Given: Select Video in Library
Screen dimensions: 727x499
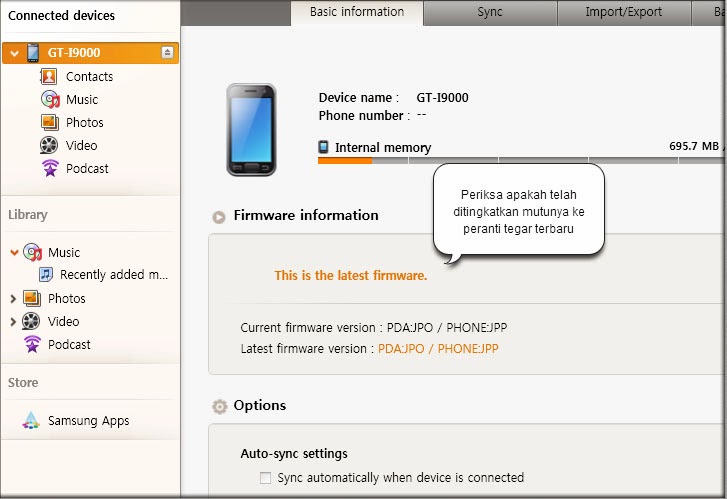Looking at the screenshot, I should click(x=64, y=321).
